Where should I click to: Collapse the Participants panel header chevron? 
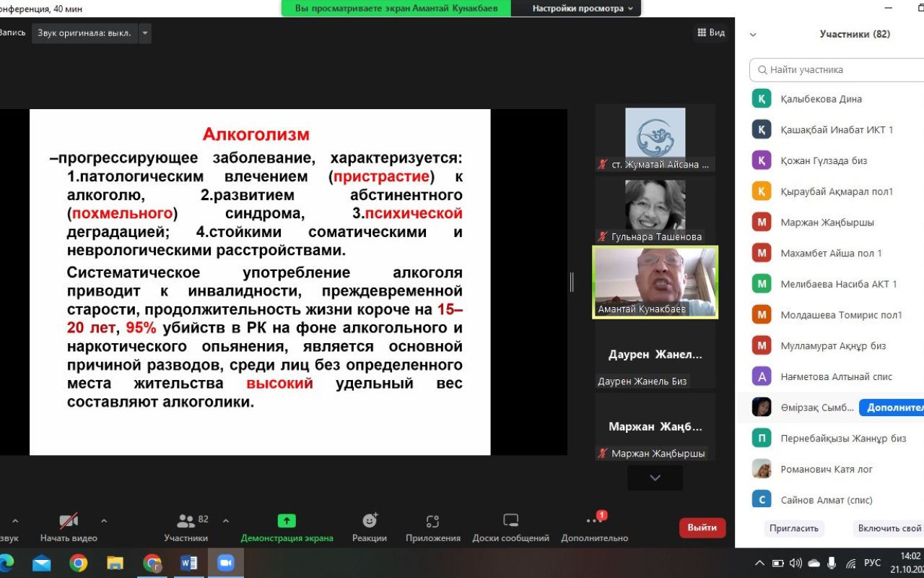click(x=753, y=34)
